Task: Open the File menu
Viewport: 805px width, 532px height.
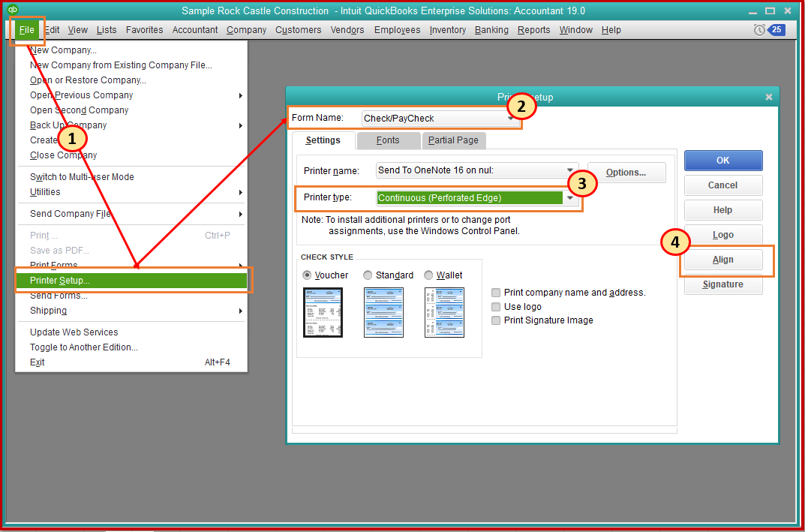Action: [x=27, y=30]
